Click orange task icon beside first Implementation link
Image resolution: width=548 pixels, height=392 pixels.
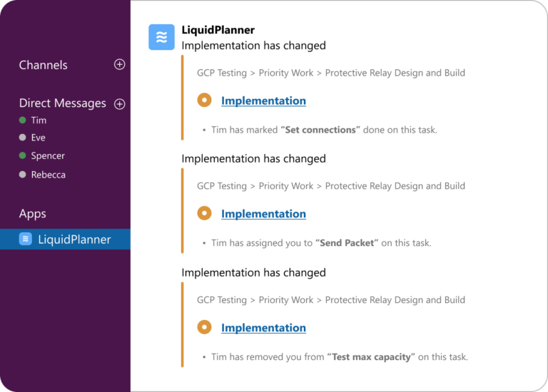coord(204,100)
